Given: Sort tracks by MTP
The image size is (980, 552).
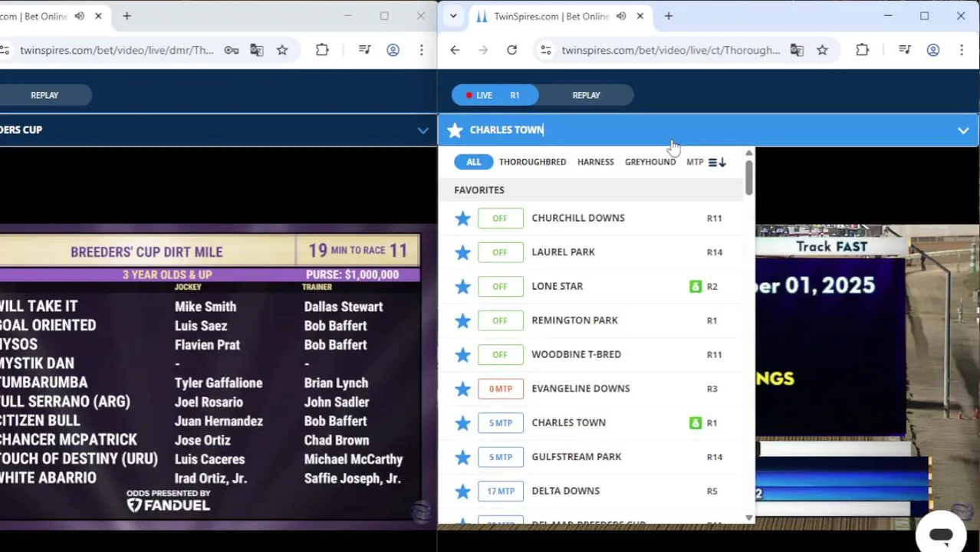Looking at the screenshot, I should click(695, 162).
